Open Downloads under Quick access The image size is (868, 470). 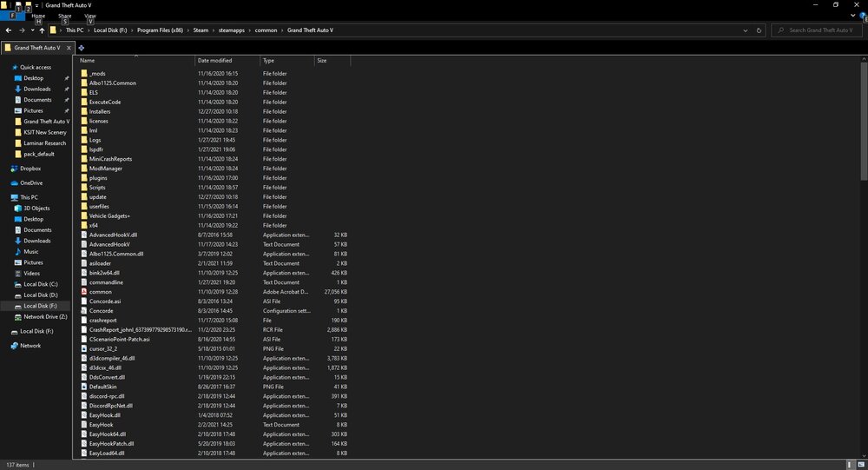[37, 89]
